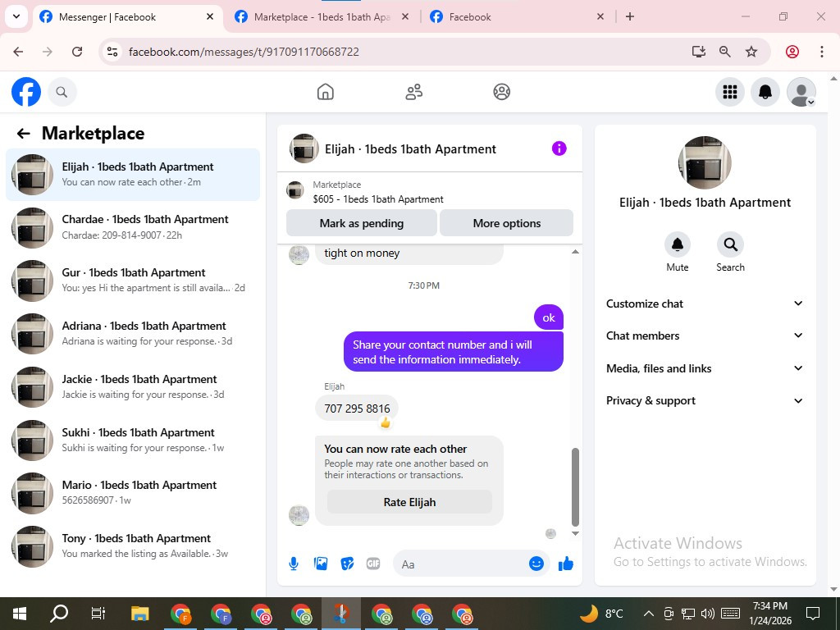Open the Chrome profile icon
Viewport: 840px width, 630px height.
tap(792, 52)
